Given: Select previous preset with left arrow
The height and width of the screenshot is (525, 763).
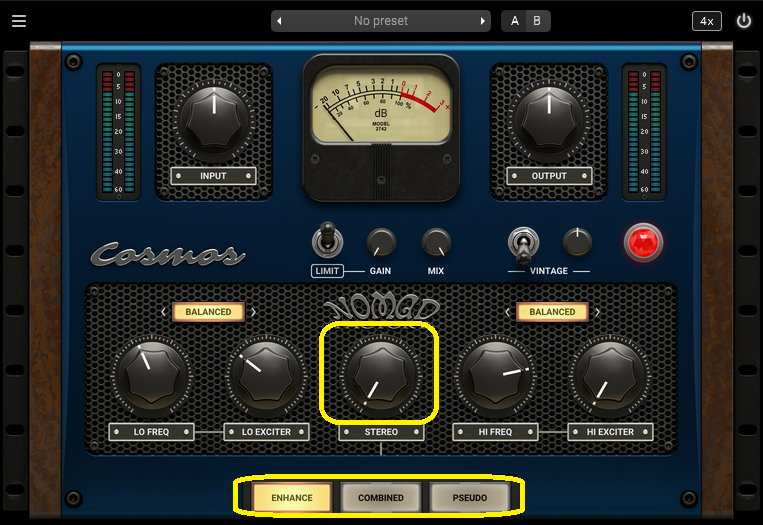Looking at the screenshot, I should pos(279,21).
